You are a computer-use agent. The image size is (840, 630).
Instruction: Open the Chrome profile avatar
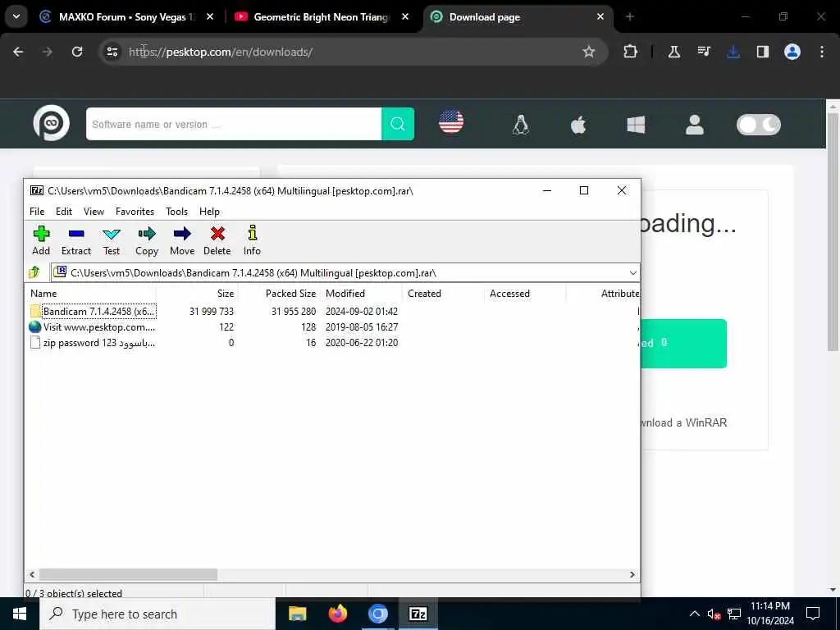tap(792, 52)
